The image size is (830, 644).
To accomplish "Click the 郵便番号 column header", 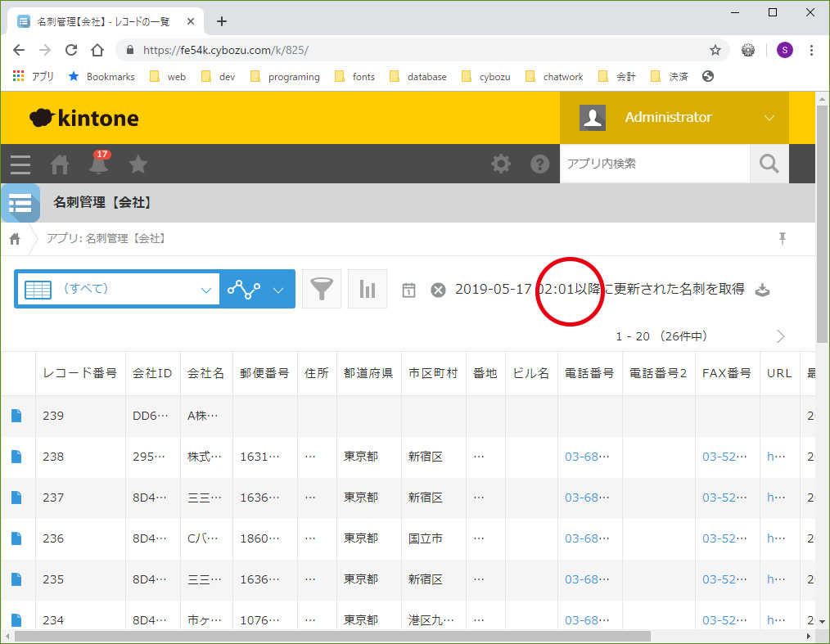I will [264, 373].
